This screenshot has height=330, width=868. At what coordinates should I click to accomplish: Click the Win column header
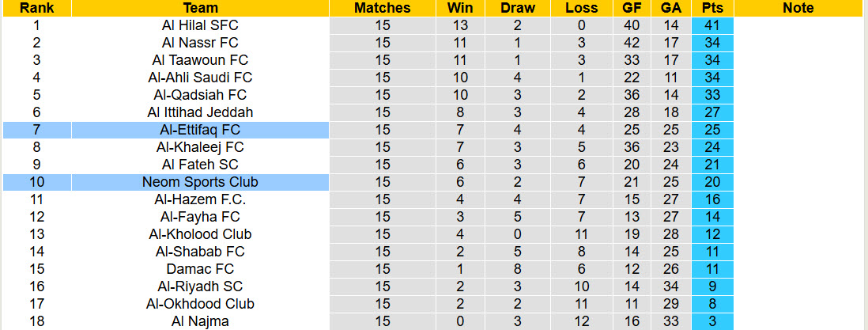tap(460, 8)
